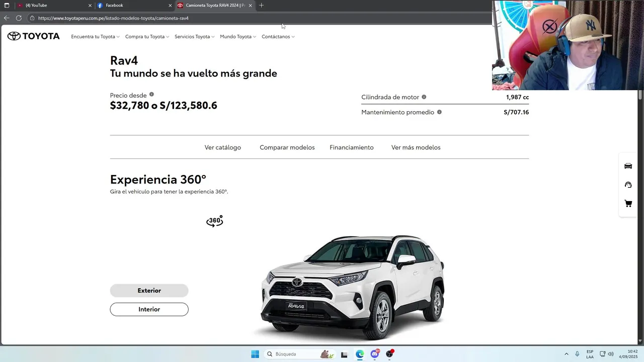
Task: Click price $32,780 o S/123,580.6
Action: point(164,106)
